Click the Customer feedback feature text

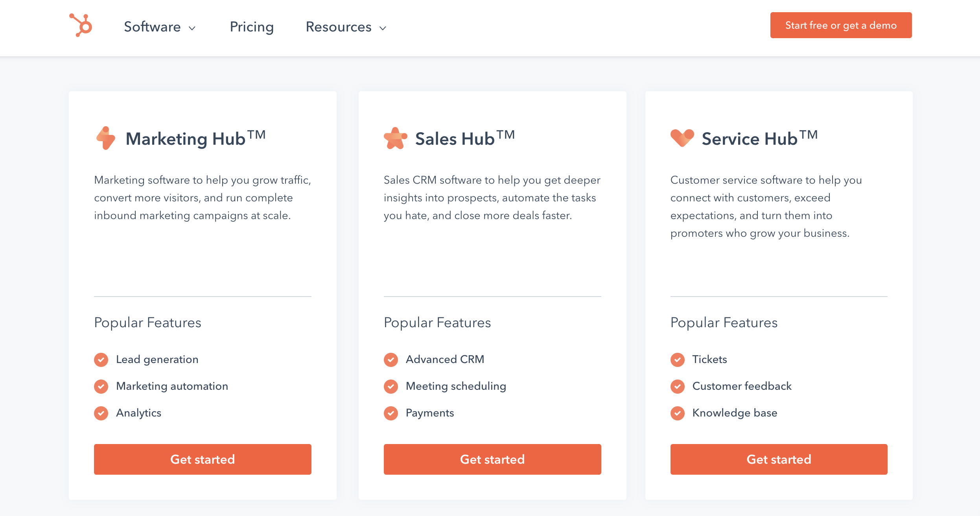coord(742,386)
